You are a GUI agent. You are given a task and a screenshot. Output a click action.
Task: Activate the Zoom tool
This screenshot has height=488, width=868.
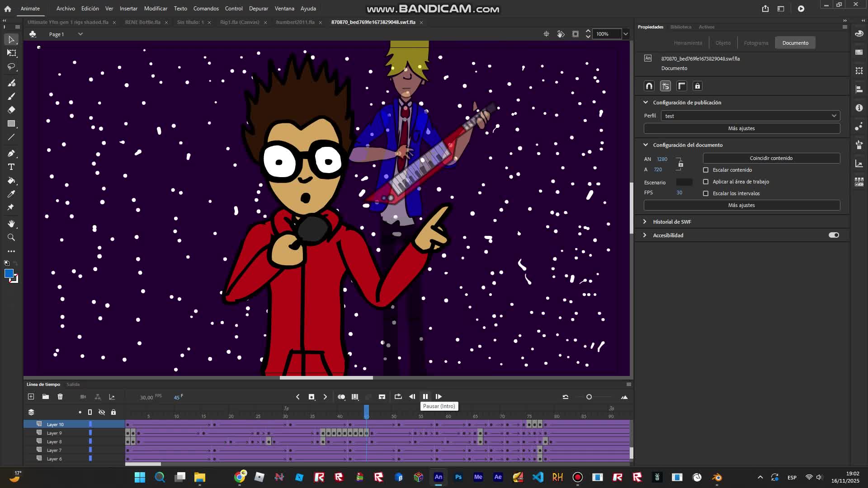11,237
